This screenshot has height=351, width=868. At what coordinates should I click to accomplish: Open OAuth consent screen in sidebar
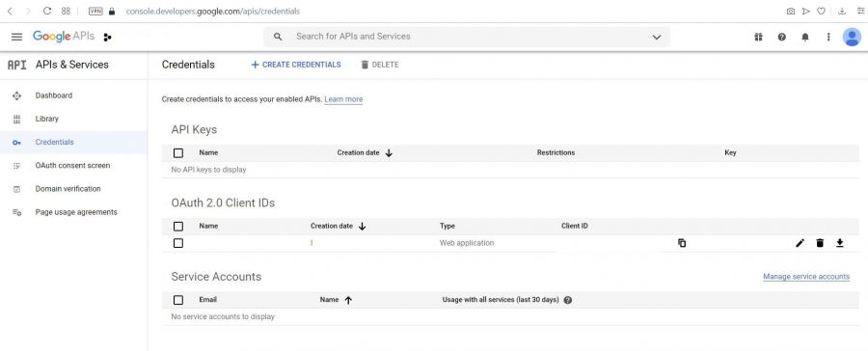pos(72,165)
